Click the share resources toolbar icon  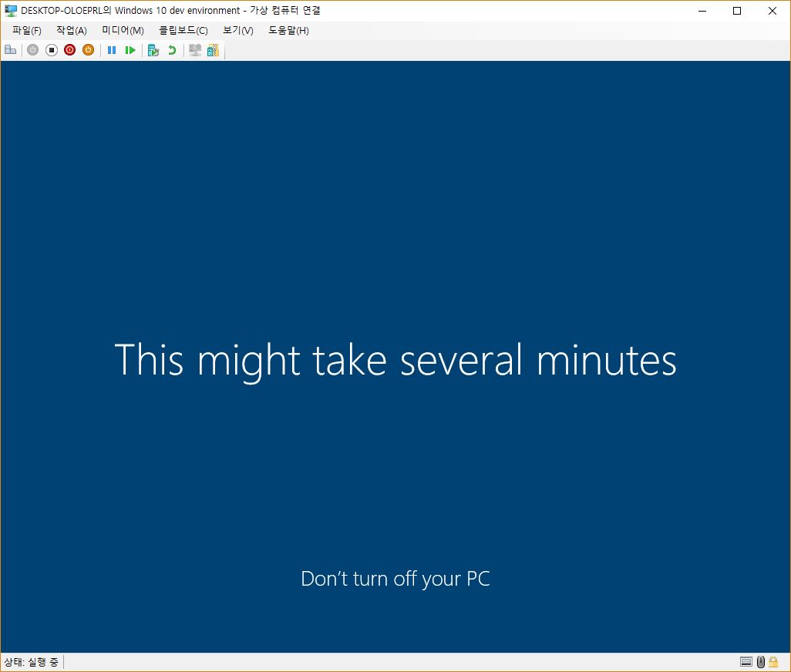click(x=213, y=50)
